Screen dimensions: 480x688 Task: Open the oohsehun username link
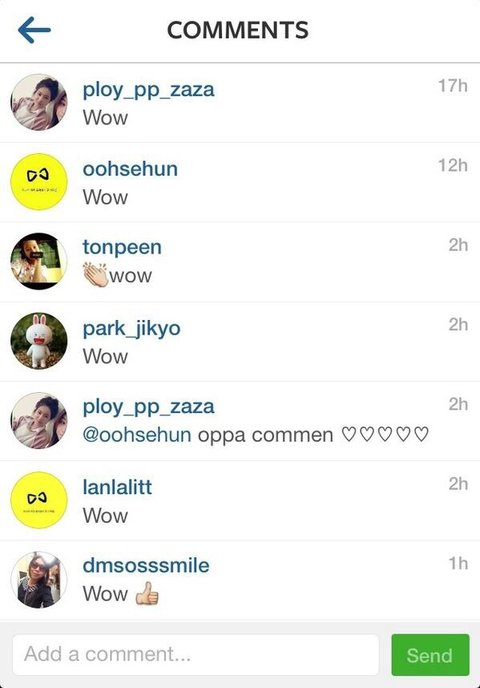coord(130,169)
